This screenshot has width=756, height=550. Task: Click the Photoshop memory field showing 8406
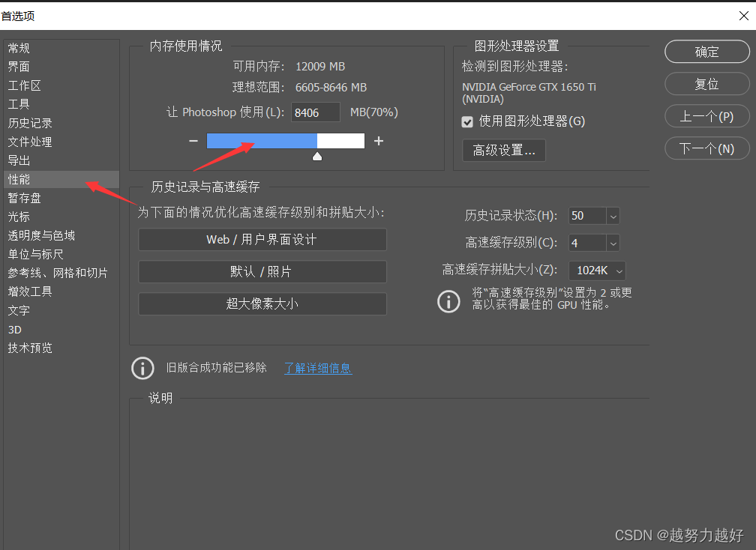coord(315,112)
